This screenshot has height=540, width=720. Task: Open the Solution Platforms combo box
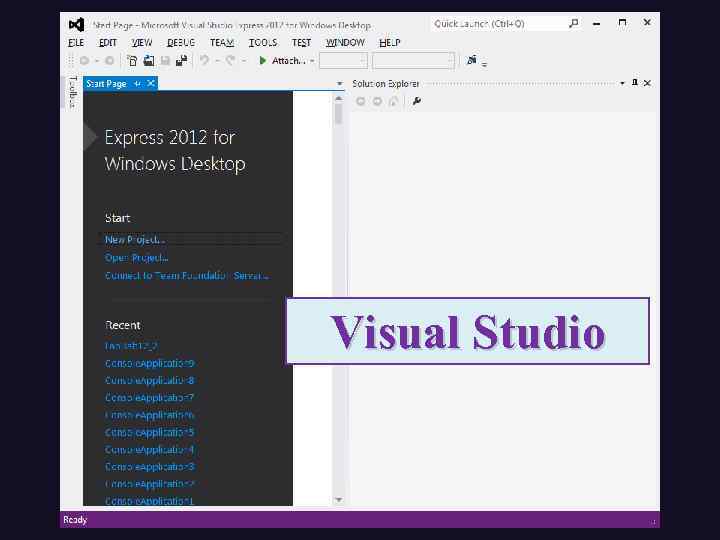[414, 61]
